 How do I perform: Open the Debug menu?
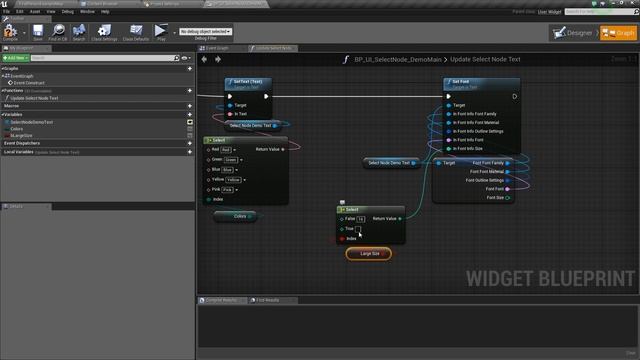[68, 11]
